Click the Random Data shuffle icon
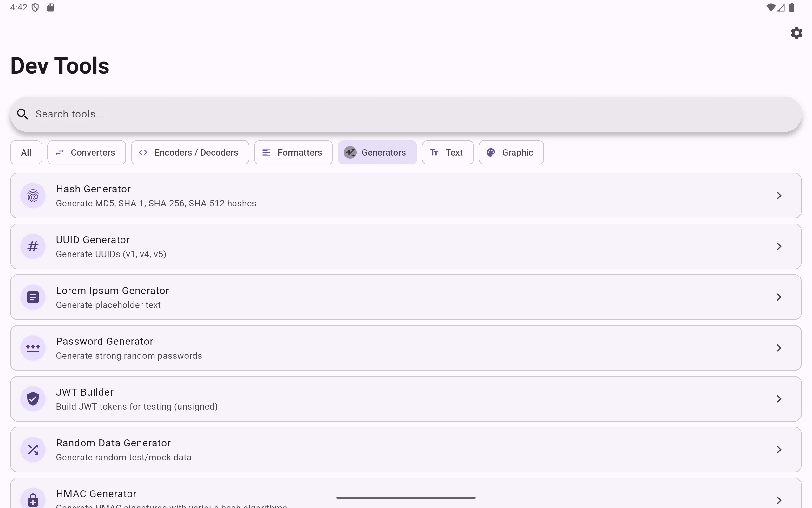The width and height of the screenshot is (812, 508). tap(33, 450)
